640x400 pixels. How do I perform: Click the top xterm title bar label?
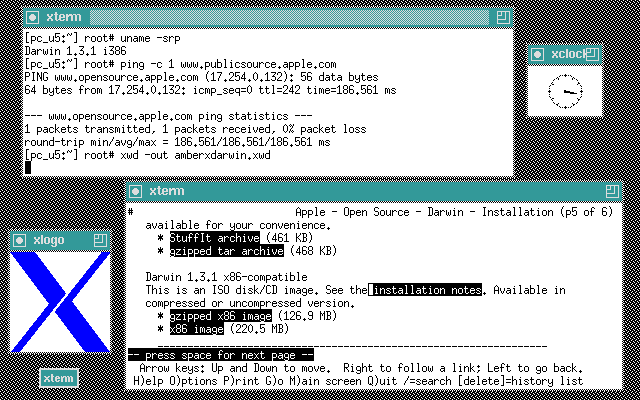[x=64, y=17]
